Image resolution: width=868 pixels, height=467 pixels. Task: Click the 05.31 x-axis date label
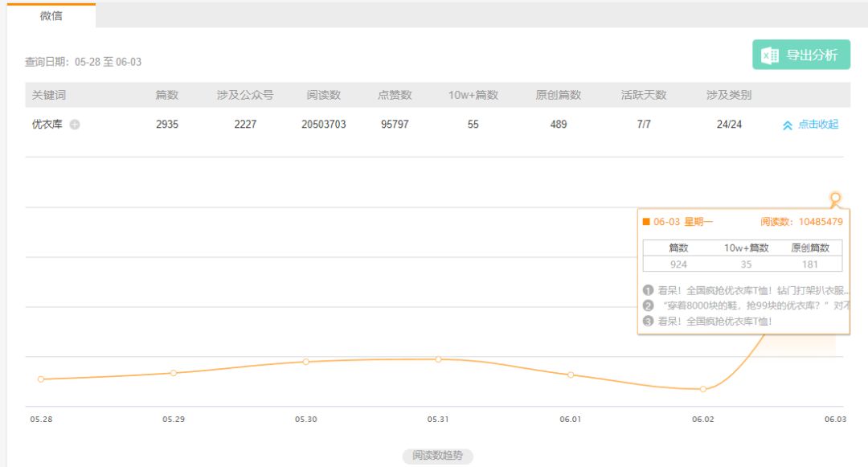tap(438, 420)
